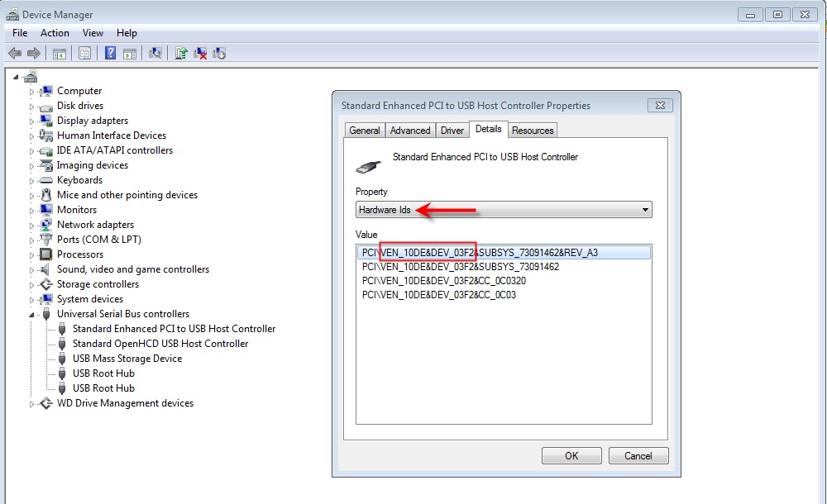
Task: Click the Uninstall device red X icon
Action: coord(200,53)
